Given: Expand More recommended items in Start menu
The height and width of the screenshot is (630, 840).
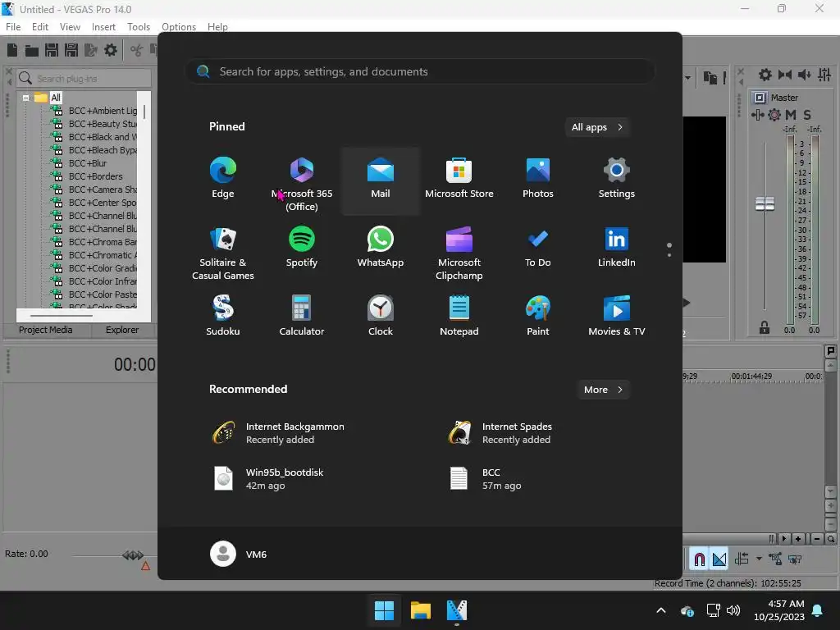Looking at the screenshot, I should pyautogui.click(x=603, y=390).
